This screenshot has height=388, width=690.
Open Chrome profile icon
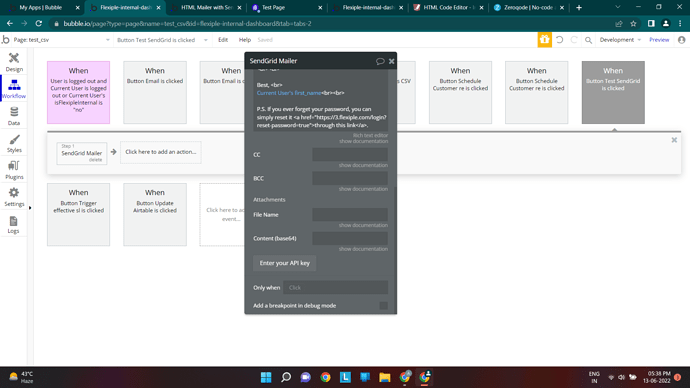tap(666, 24)
